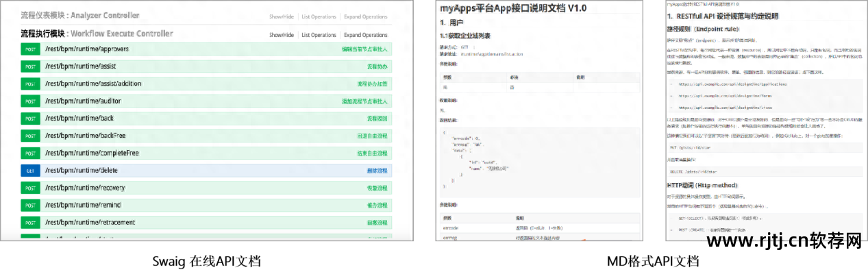Toggle Show/Hide for Analyzer Controller

(x=282, y=16)
